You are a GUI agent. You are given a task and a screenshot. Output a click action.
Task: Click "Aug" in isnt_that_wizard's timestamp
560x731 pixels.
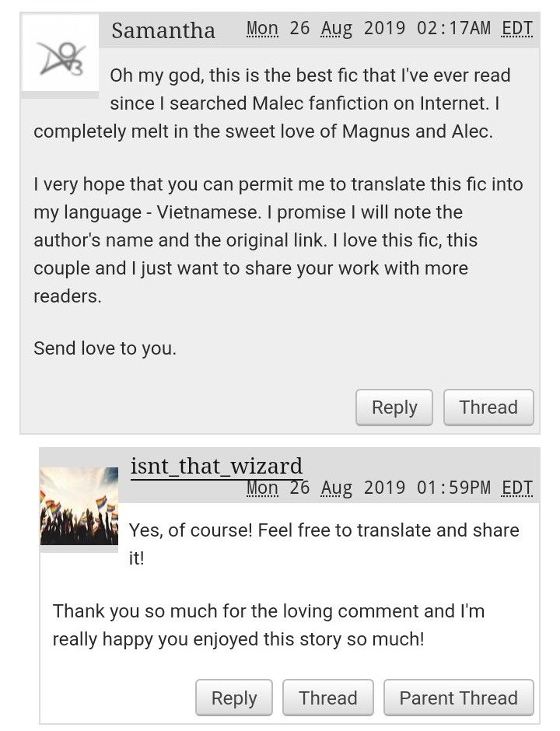337,488
